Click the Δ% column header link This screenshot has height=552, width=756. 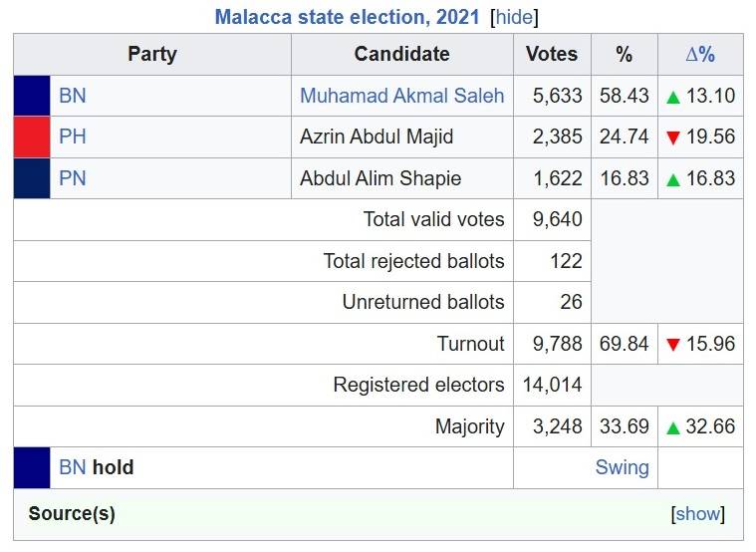tap(700, 54)
